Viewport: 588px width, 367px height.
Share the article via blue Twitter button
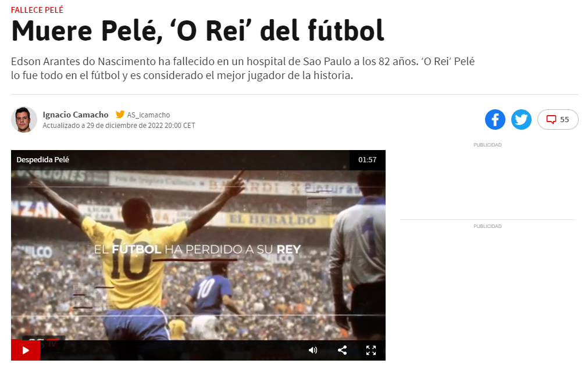[521, 120]
